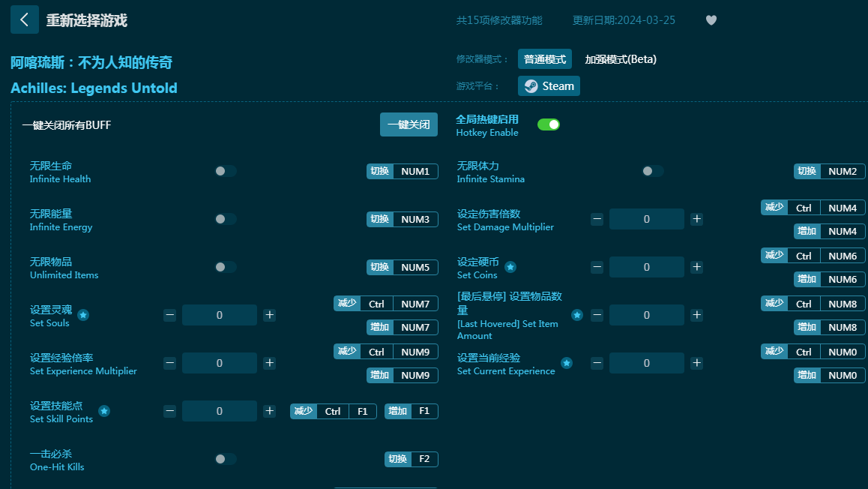Click the Set Experience Multiplier value field

pyautogui.click(x=220, y=363)
